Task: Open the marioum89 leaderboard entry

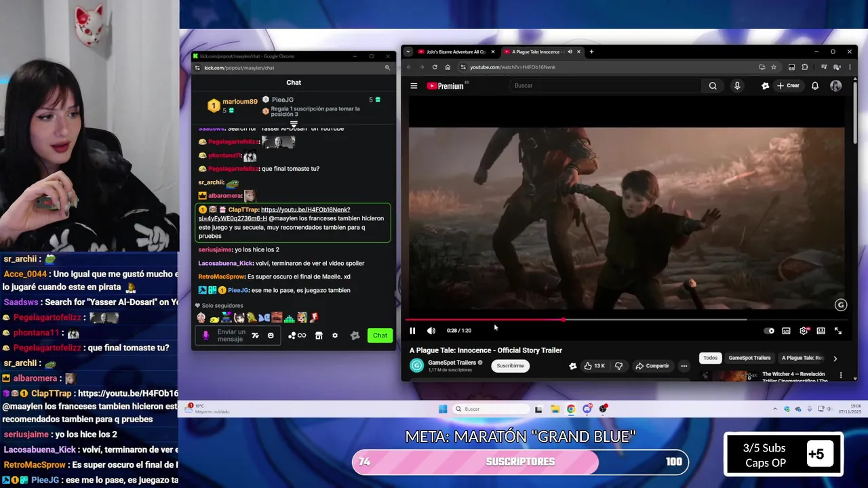Action: point(232,105)
